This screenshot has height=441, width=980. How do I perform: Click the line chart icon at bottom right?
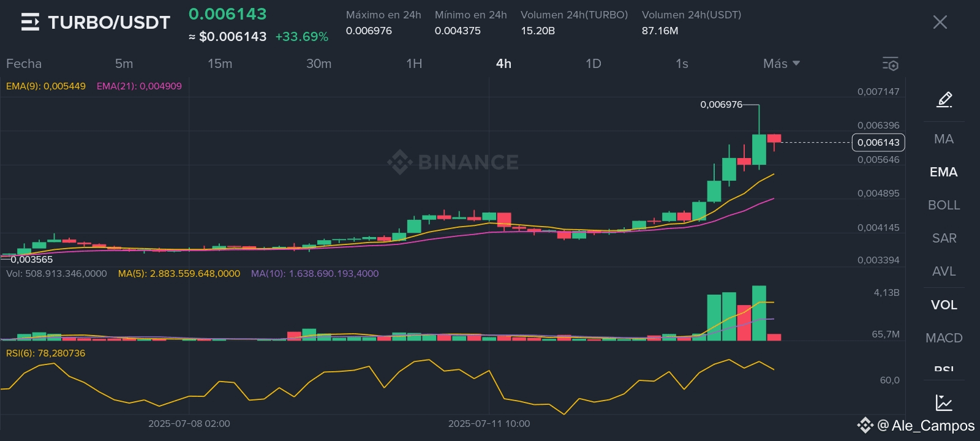click(944, 402)
